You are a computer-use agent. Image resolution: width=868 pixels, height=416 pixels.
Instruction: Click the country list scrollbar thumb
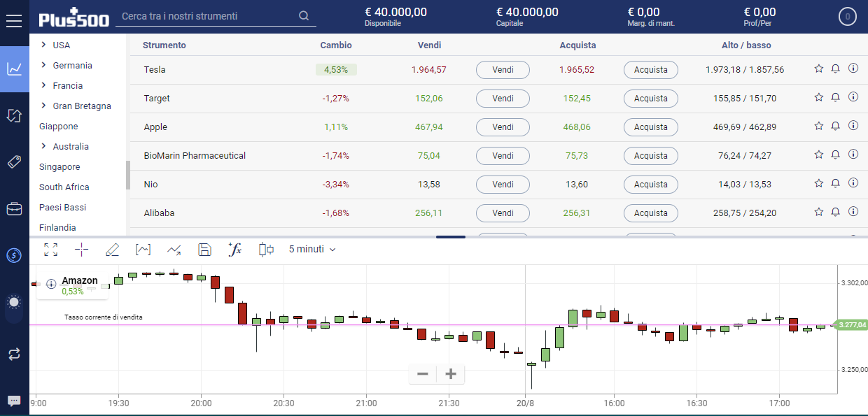[x=128, y=175]
